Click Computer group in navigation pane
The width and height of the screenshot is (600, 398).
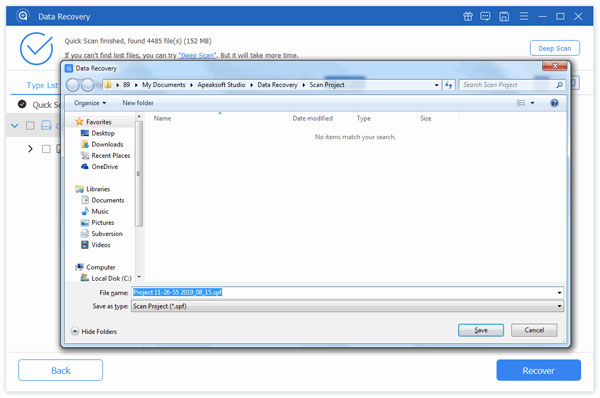point(100,267)
